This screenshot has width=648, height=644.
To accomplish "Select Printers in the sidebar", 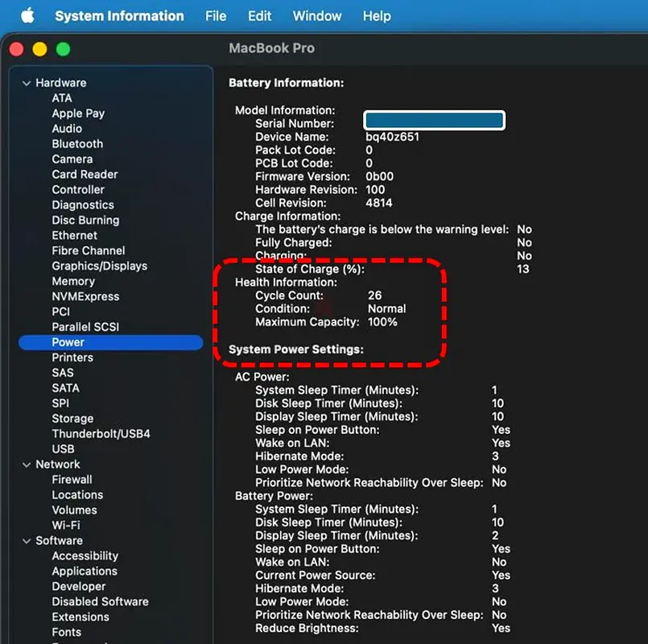I will [72, 358].
